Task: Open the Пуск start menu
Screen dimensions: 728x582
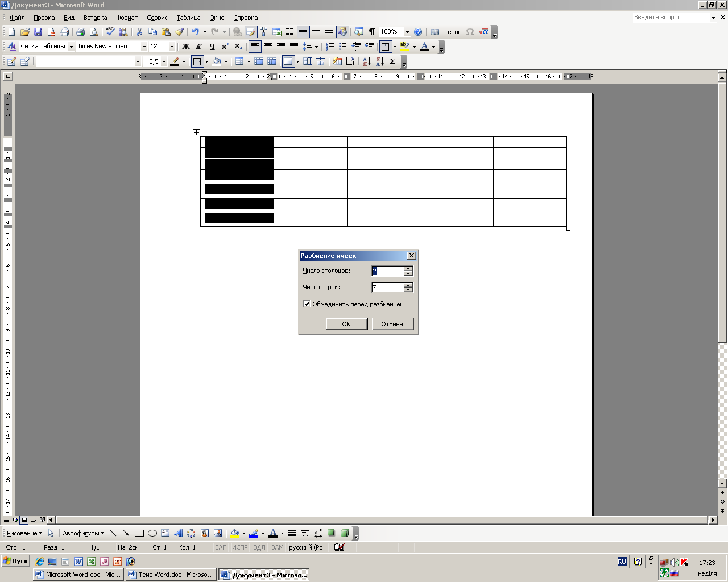Action: 15,561
